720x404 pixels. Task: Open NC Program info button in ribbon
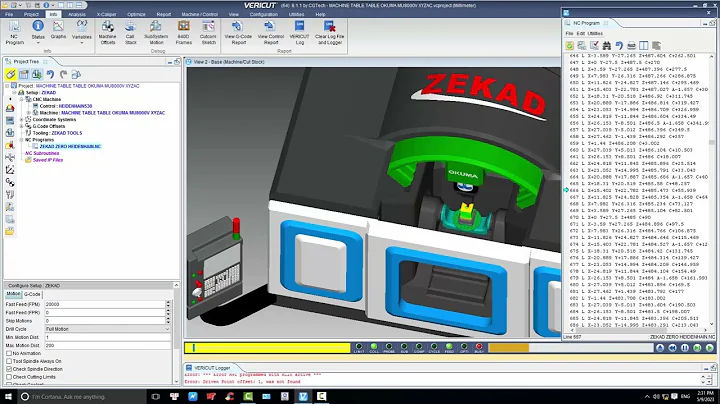(x=14, y=32)
